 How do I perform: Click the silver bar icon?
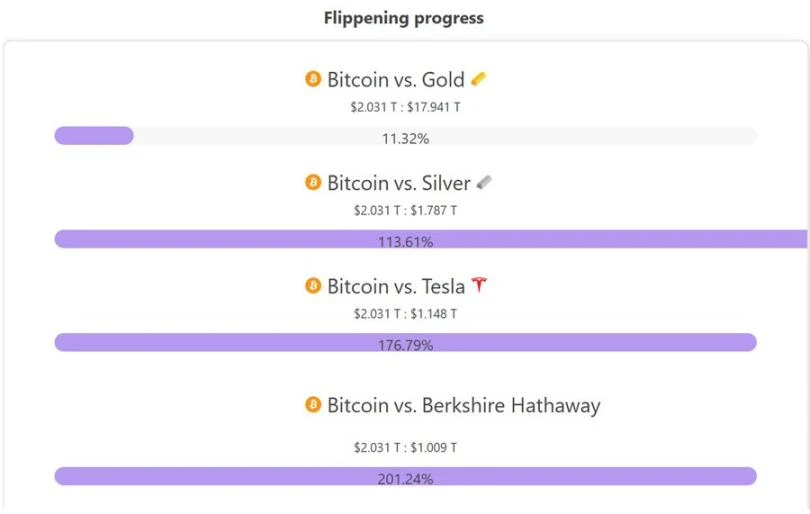(x=484, y=183)
